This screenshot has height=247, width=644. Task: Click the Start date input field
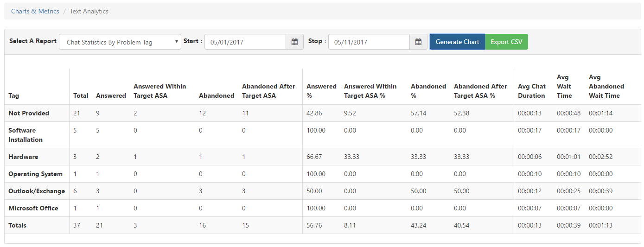point(245,42)
